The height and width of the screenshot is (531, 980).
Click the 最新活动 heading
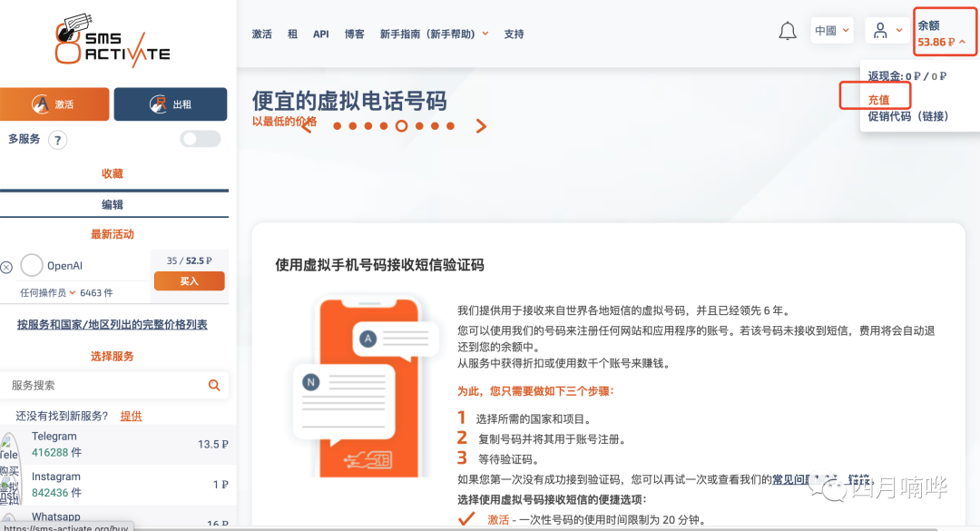click(113, 234)
